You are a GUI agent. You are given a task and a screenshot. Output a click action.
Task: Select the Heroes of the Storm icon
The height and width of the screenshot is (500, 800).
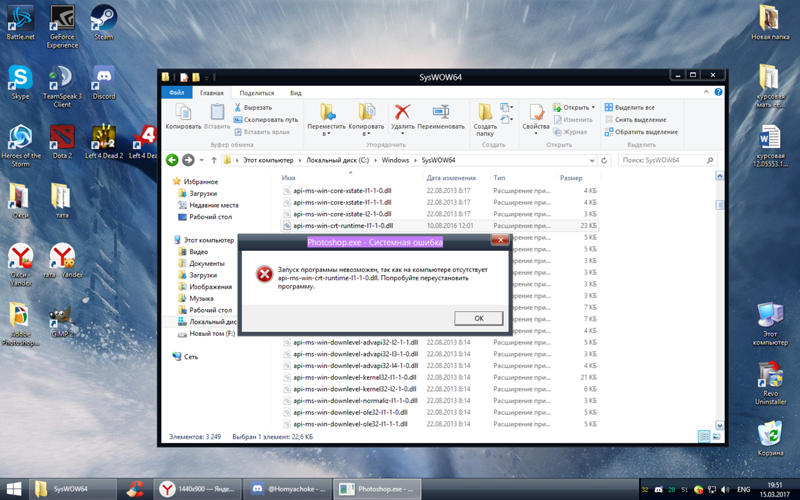pos(21,145)
